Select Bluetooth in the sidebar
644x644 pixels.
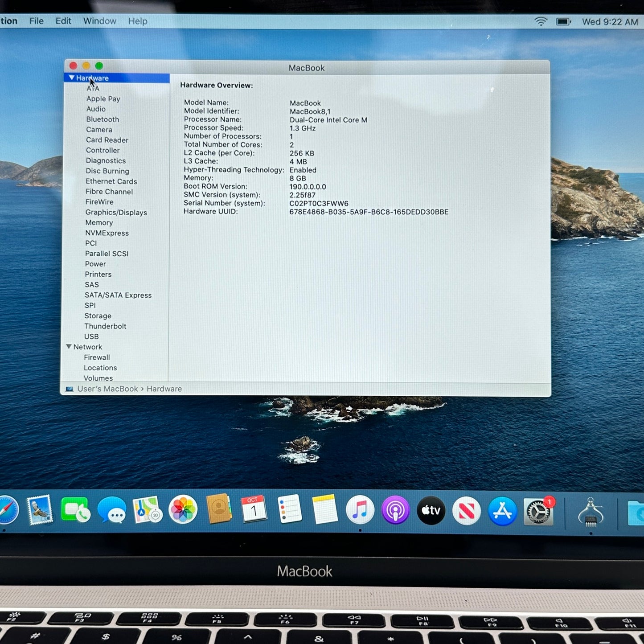coord(103,119)
